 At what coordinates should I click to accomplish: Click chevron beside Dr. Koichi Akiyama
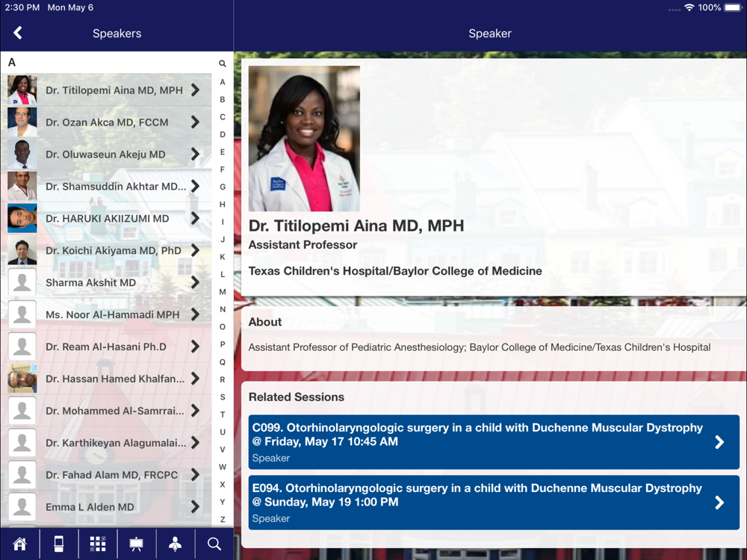(195, 251)
